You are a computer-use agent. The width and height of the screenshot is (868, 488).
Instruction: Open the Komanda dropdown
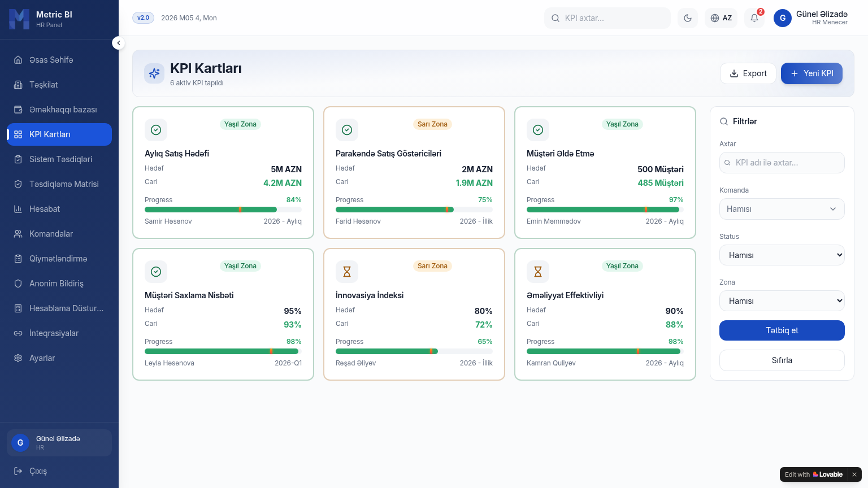[x=782, y=209]
